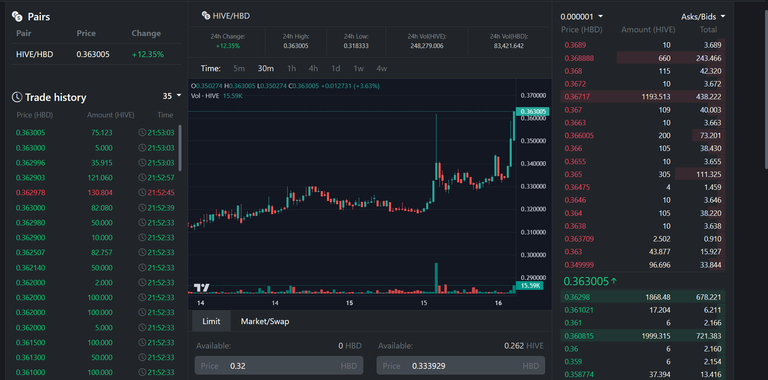Select the 30m time interval
Screen dimensions: 768x380
(266, 69)
